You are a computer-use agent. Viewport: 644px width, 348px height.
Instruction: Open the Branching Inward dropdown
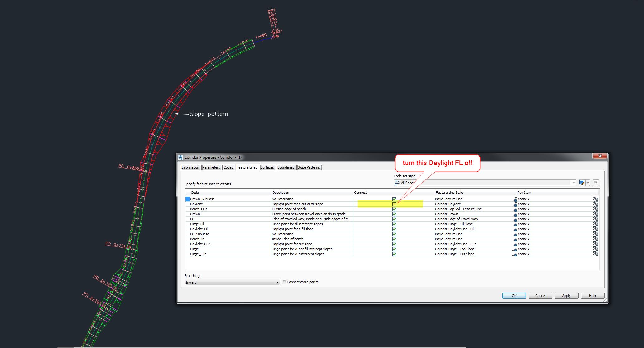pyautogui.click(x=232, y=282)
